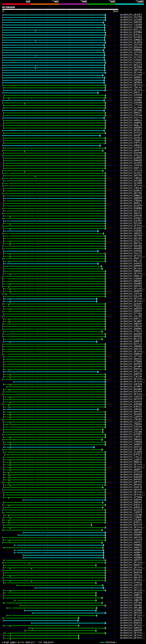Select the UniRef100_B9FZL3 hit entry
Screen dimensions: 146x644
[131, 93]
